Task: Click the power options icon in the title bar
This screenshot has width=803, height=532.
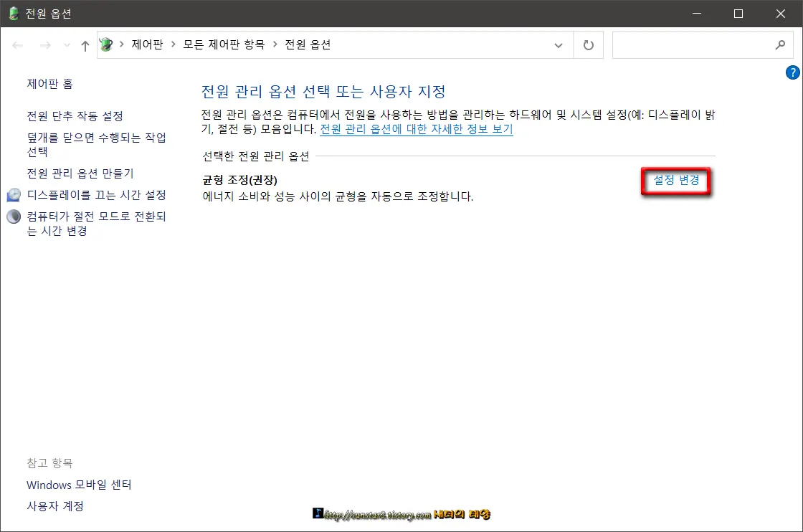Action: coord(13,13)
